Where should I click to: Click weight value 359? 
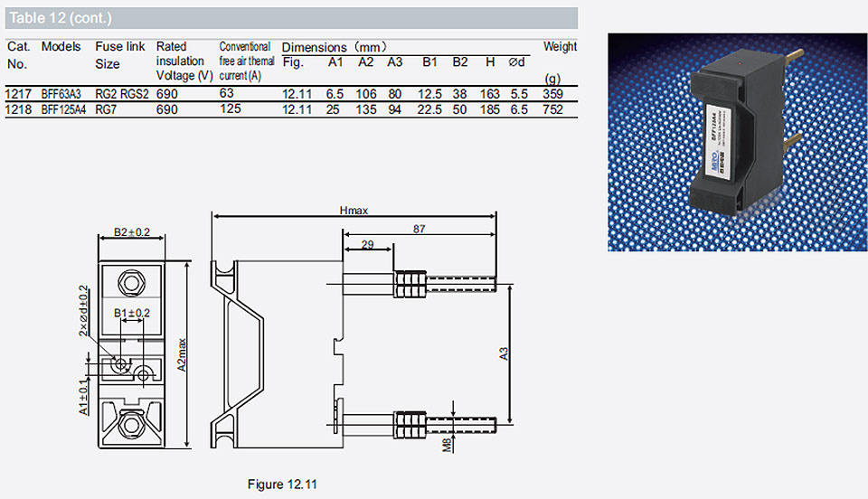pos(552,94)
